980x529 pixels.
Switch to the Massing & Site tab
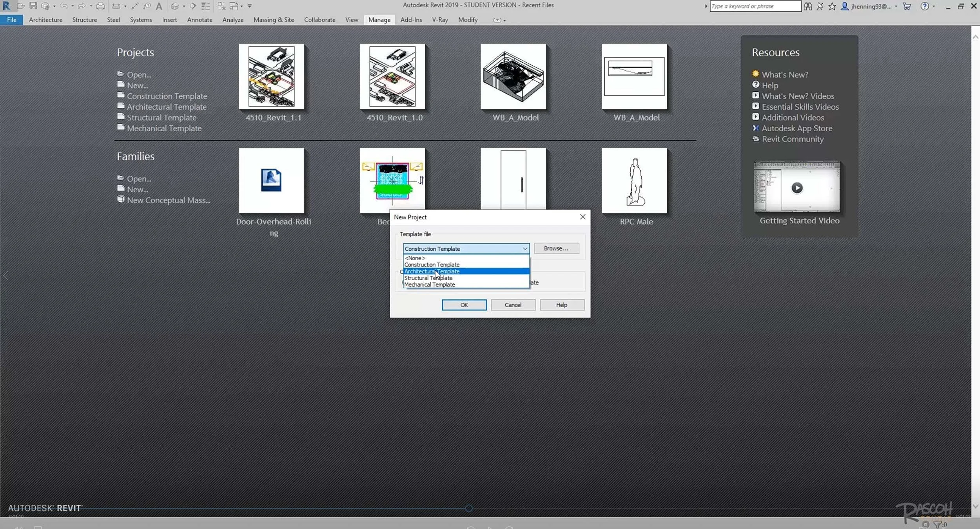pos(274,20)
